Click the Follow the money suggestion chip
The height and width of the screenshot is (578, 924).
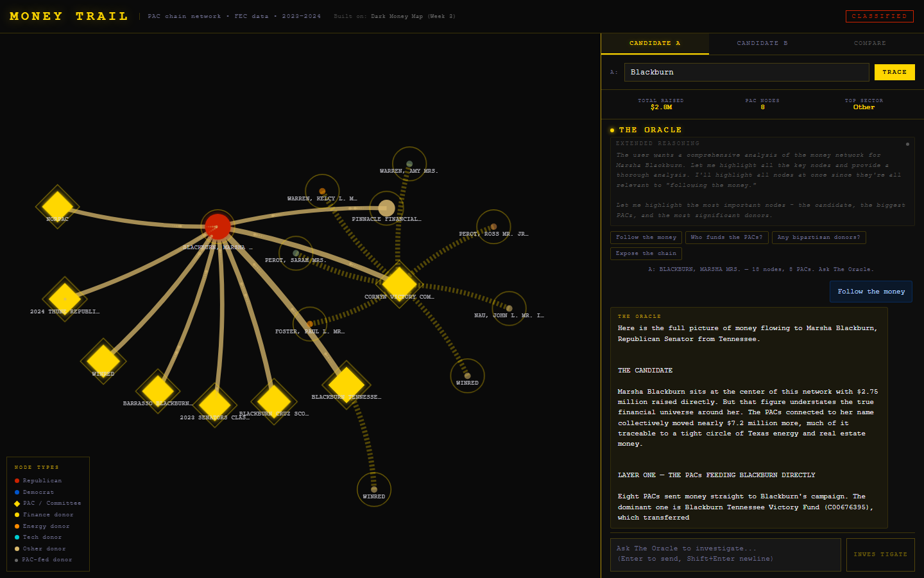[x=646, y=238]
